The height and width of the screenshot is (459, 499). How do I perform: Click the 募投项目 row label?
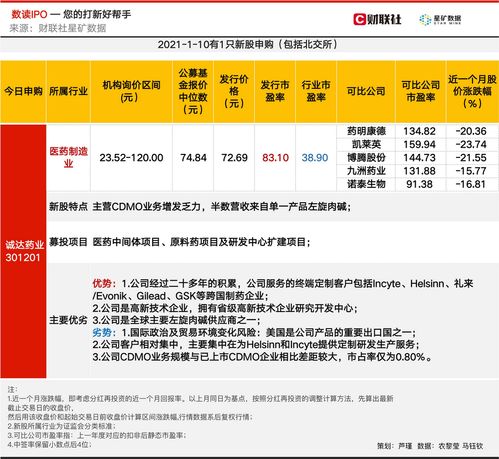click(x=68, y=242)
